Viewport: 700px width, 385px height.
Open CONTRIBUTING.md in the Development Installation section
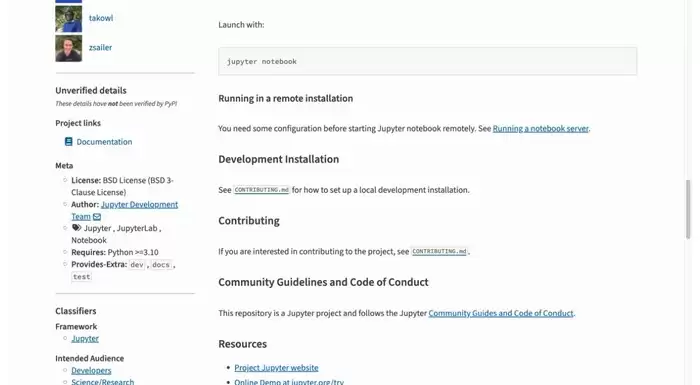(262, 190)
